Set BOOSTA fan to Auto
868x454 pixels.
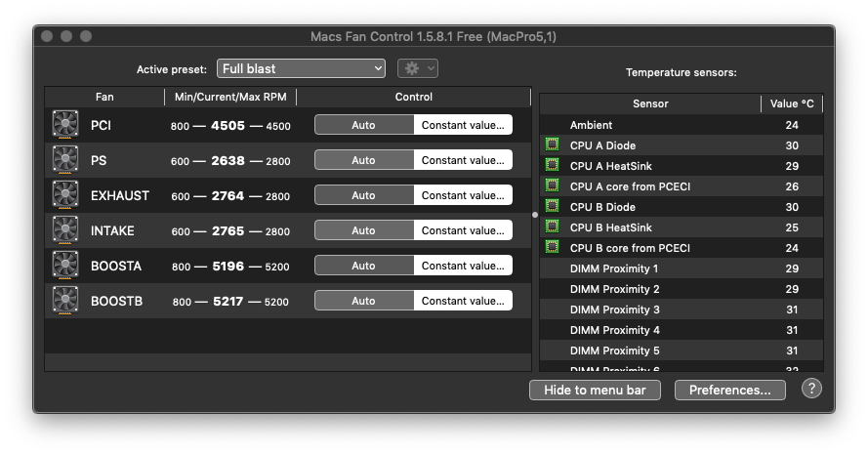pos(363,266)
